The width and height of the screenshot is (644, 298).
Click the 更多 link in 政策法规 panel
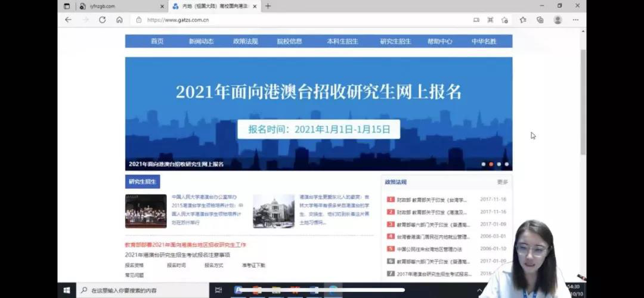502,182
